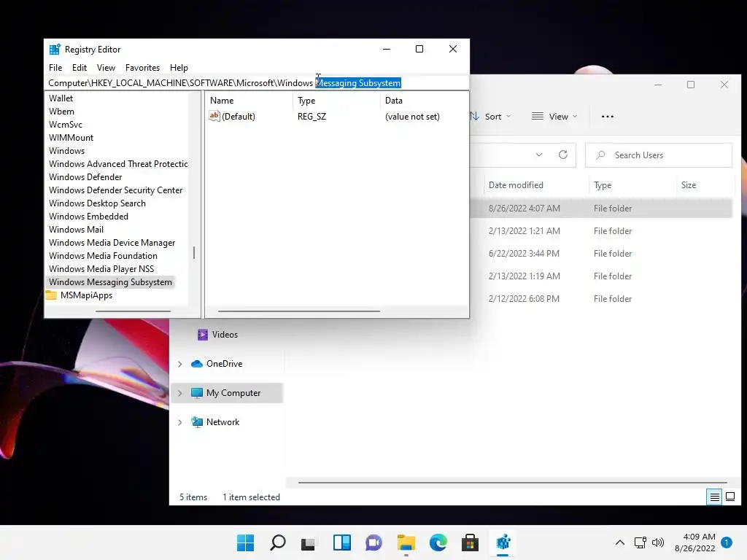
Task: Select Windows Defender Security Center key
Action: (x=115, y=190)
